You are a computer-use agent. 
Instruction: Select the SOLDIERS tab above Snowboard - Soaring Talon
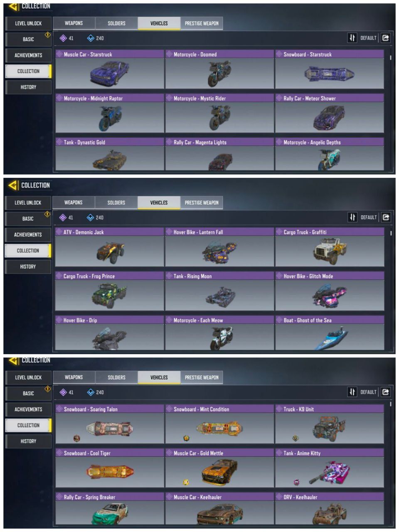tap(116, 377)
